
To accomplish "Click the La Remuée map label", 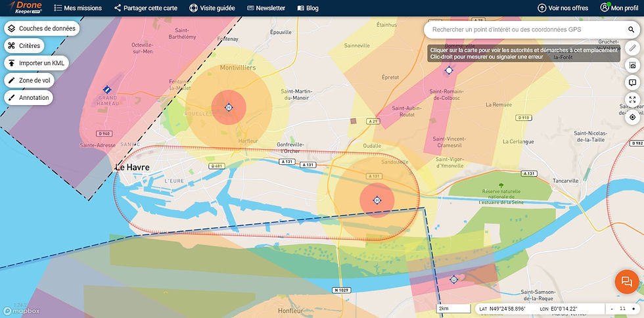I will 499,104.
